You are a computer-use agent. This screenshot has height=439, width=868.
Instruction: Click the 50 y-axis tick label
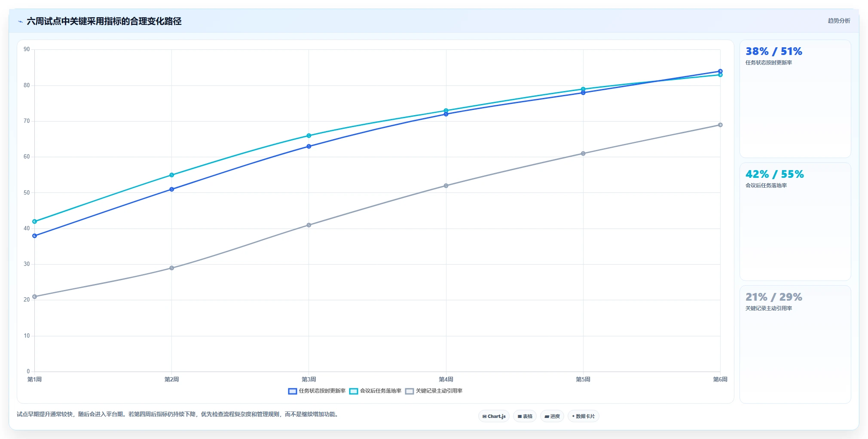(x=27, y=192)
